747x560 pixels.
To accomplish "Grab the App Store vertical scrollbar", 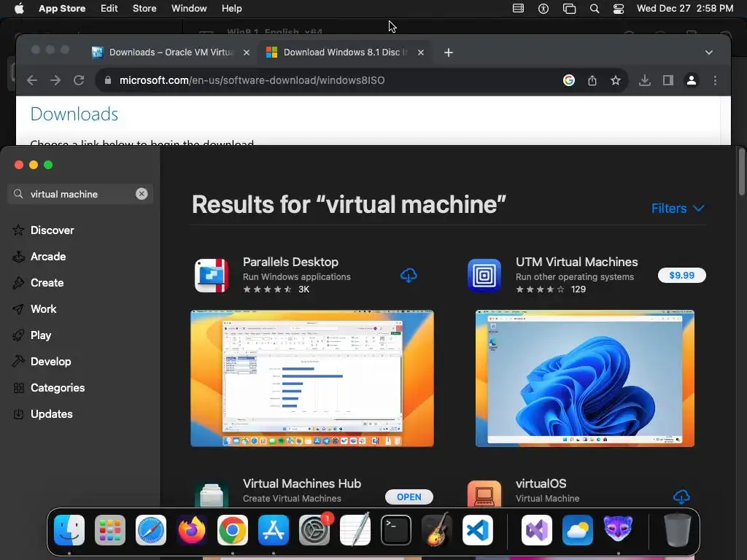I will pos(741,172).
